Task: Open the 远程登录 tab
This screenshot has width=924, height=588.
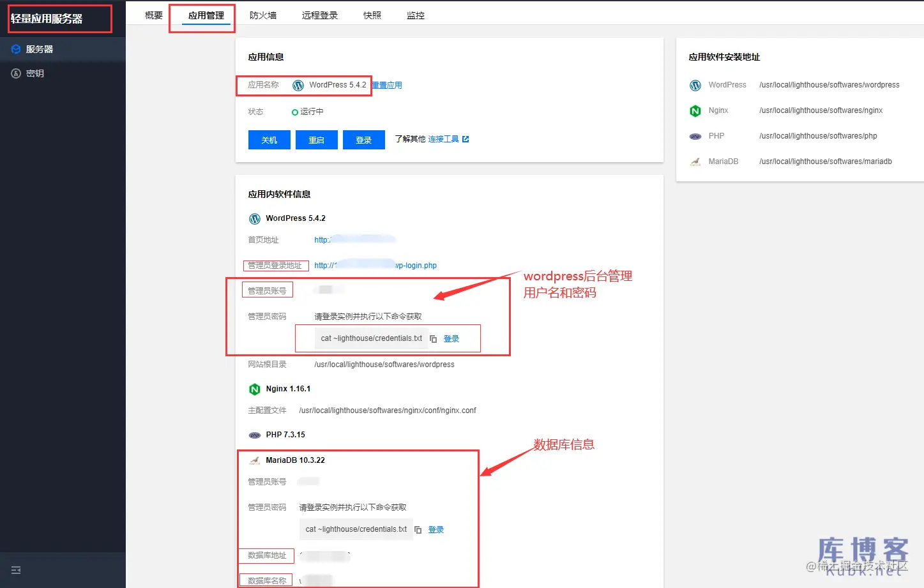Action: coord(320,15)
